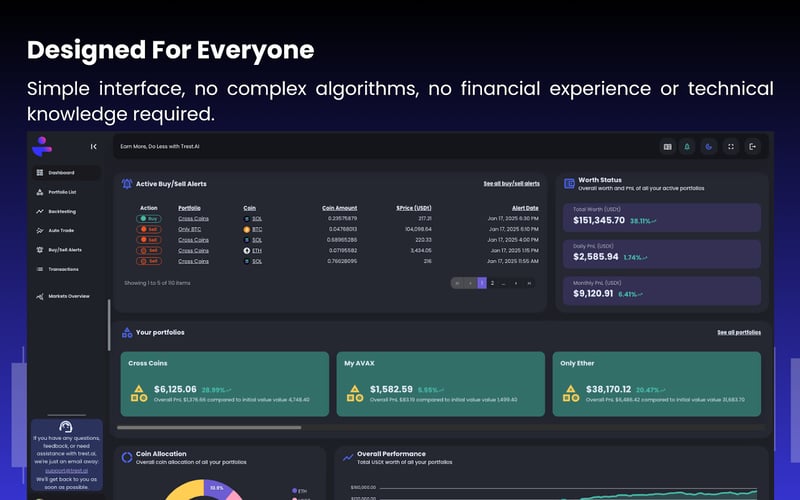Click the Worth Status wallet icon
800x500 pixels.
[569, 184]
